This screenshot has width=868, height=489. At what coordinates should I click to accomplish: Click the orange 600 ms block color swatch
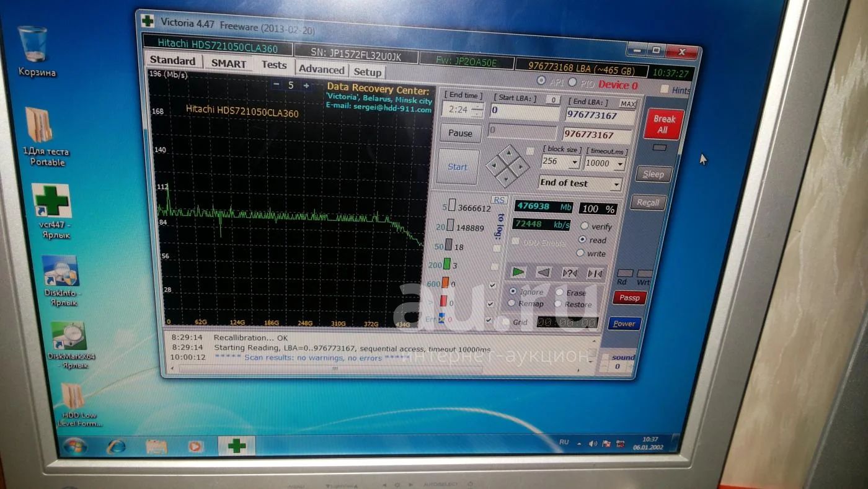pos(445,283)
